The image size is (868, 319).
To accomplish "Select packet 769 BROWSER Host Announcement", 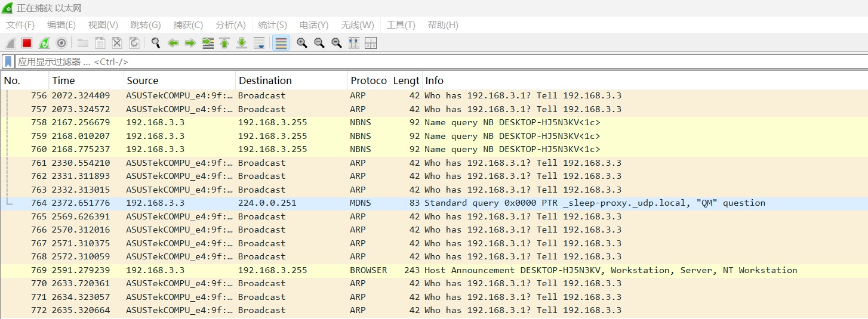I will (434, 270).
